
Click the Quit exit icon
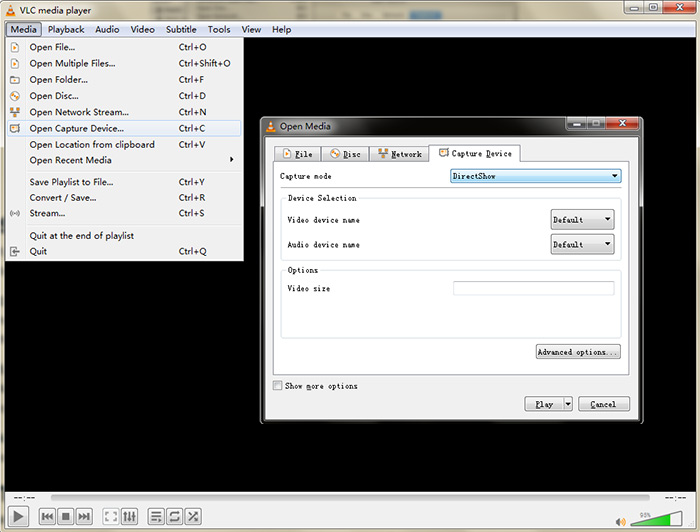[x=15, y=251]
